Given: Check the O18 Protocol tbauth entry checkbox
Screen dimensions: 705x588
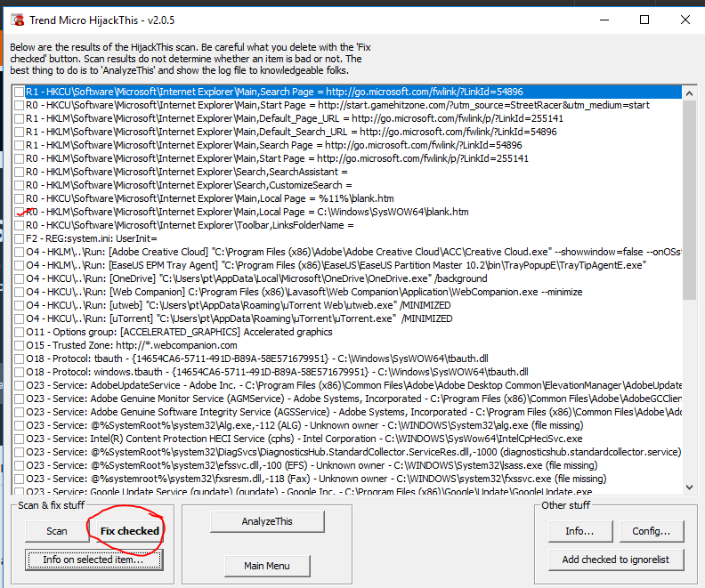Looking at the screenshot, I should (19, 358).
